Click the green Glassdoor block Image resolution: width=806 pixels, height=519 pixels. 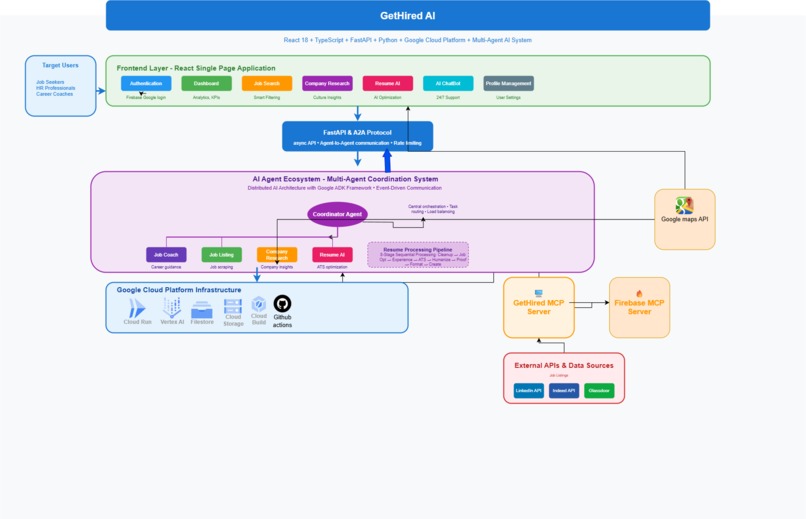point(599,391)
